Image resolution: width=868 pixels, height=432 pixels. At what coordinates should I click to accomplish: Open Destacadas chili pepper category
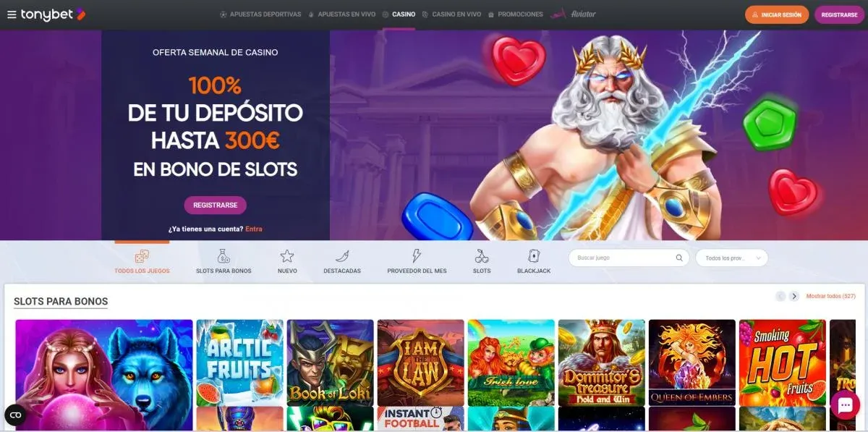tap(342, 256)
